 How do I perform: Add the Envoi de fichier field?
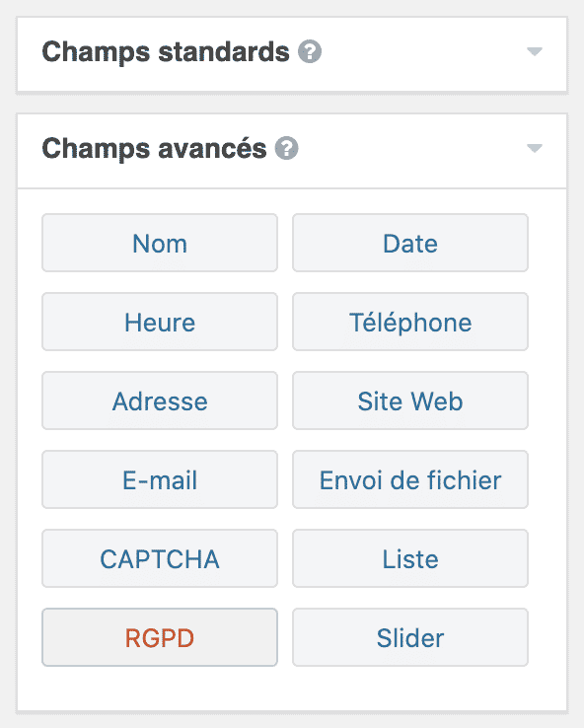point(410,479)
